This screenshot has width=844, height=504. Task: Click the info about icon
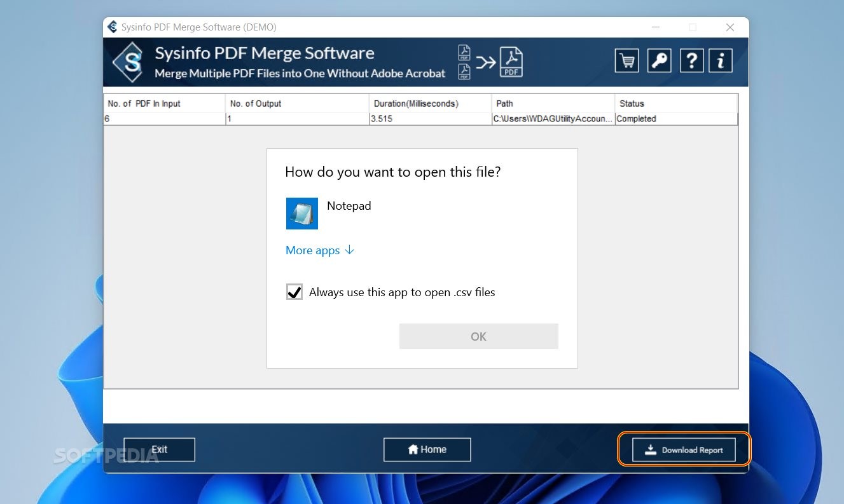click(x=721, y=61)
